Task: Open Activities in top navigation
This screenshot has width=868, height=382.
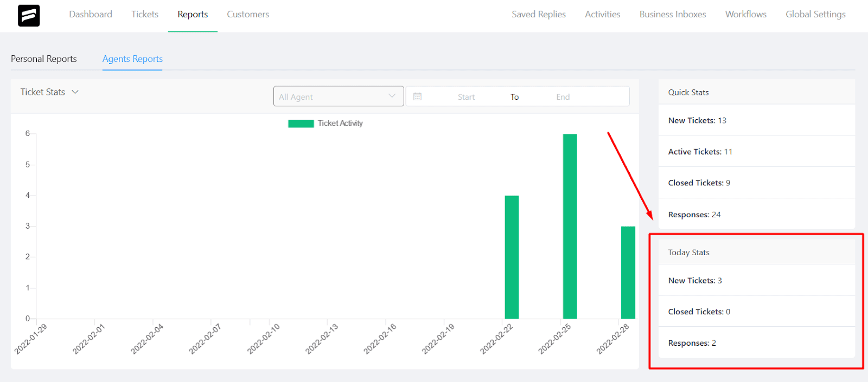Action: (x=602, y=14)
